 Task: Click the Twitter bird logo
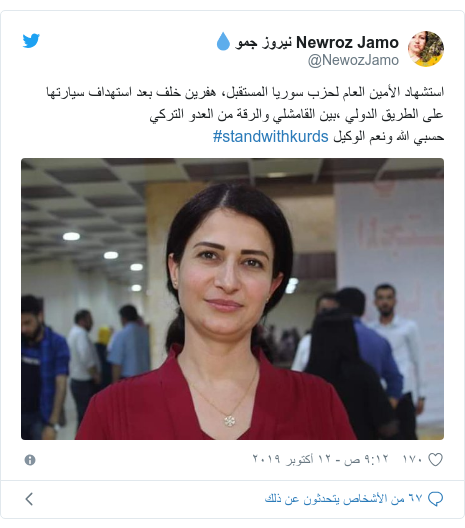click(31, 41)
